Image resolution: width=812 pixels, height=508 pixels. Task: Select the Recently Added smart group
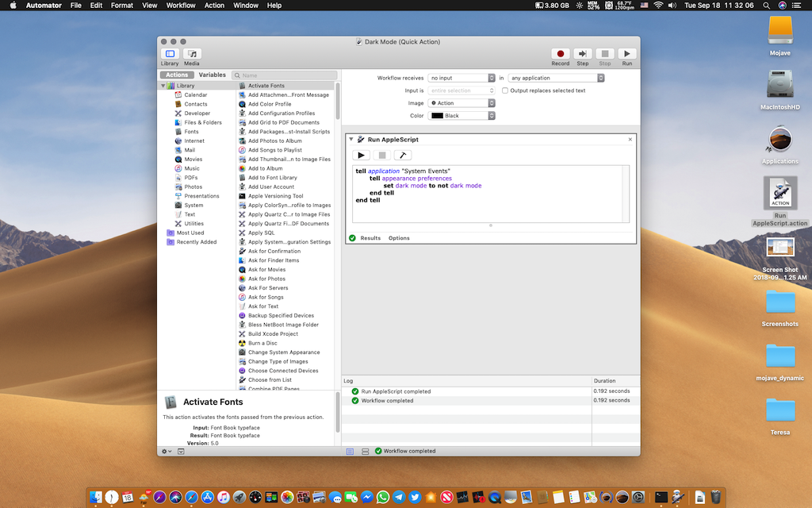197,242
